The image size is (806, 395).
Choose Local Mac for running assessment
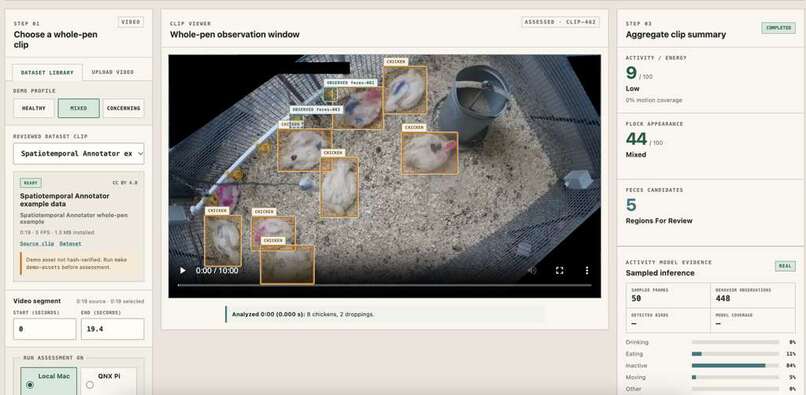(x=48, y=381)
